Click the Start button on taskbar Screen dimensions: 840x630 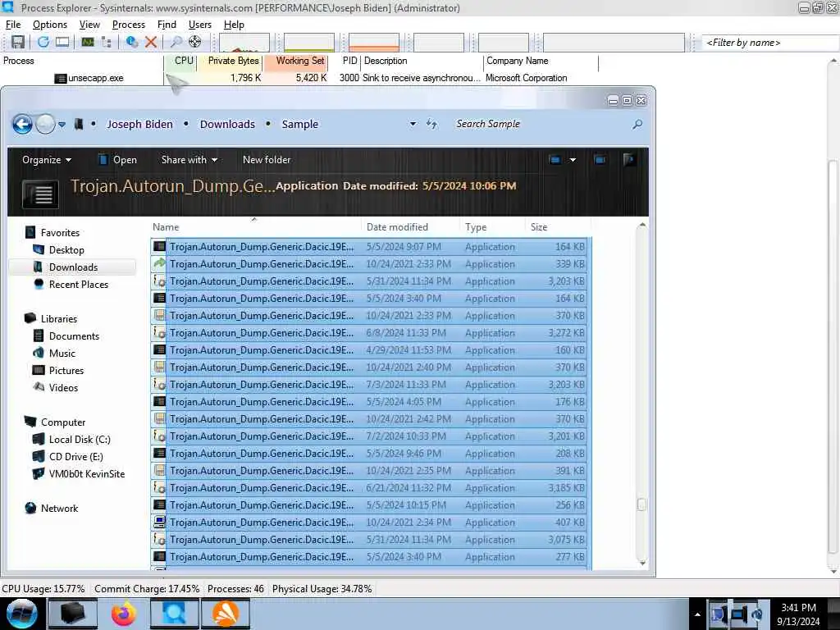(x=22, y=614)
